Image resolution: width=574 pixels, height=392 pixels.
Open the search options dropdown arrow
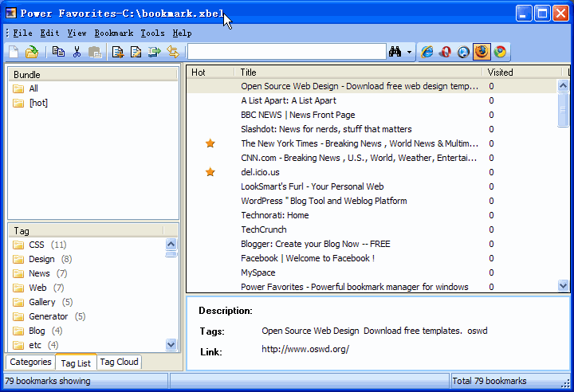click(409, 53)
